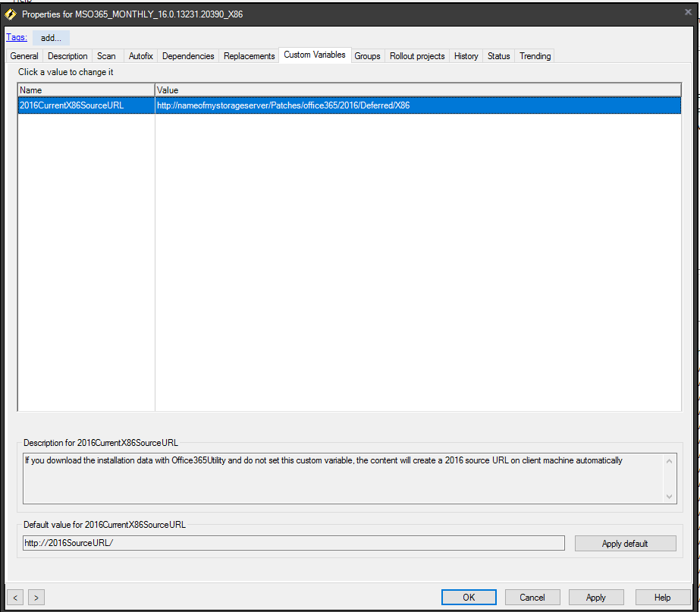
Task: View the Rollout projects tab
Action: pos(416,55)
